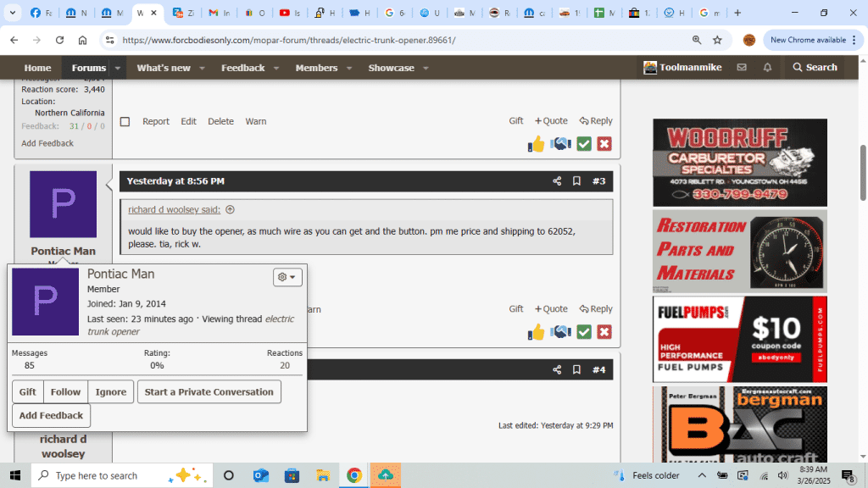This screenshot has height=488, width=868.
Task: Open the alerts bell icon
Action: tap(767, 68)
